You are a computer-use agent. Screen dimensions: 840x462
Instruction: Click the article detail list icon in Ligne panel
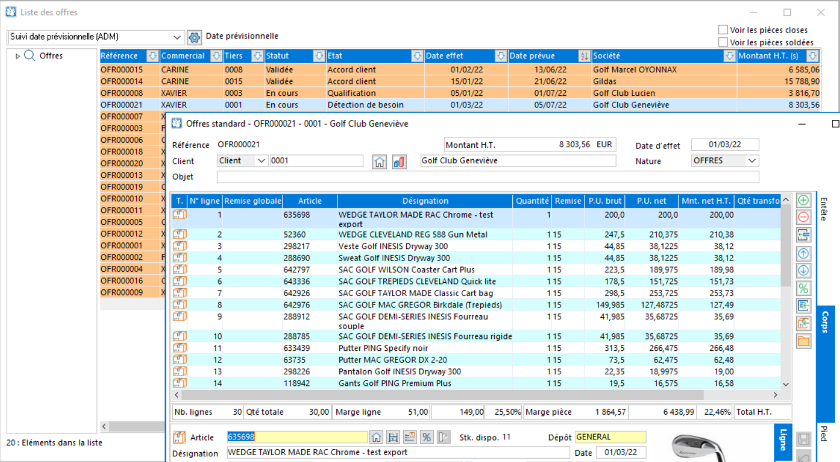pos(410,437)
